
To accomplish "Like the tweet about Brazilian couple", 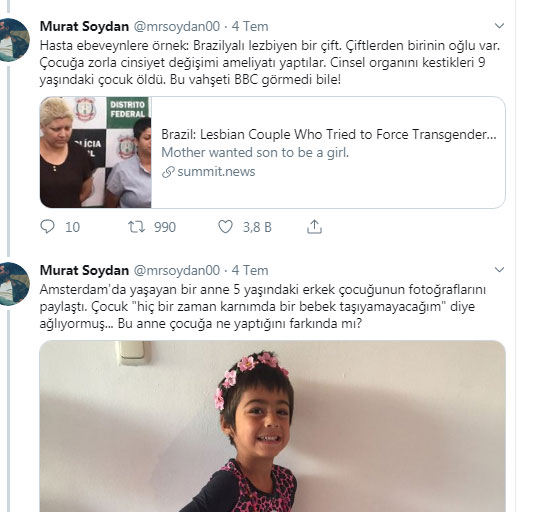I will pyautogui.click(x=225, y=227).
